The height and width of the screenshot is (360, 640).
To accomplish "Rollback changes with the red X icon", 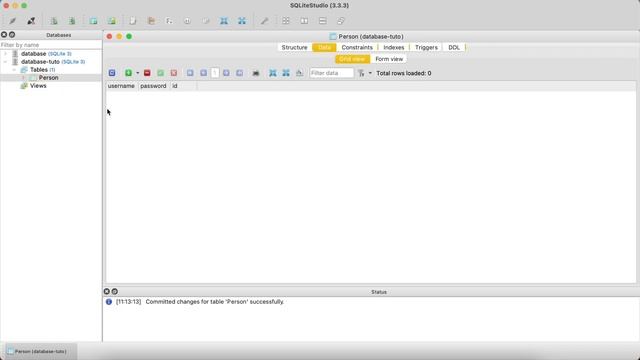I will point(174,73).
